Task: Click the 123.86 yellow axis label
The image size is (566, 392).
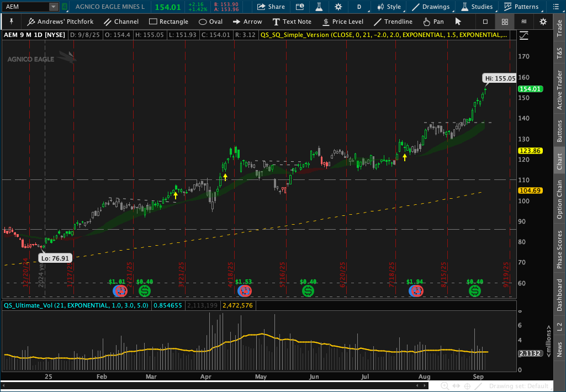Action: [530, 151]
